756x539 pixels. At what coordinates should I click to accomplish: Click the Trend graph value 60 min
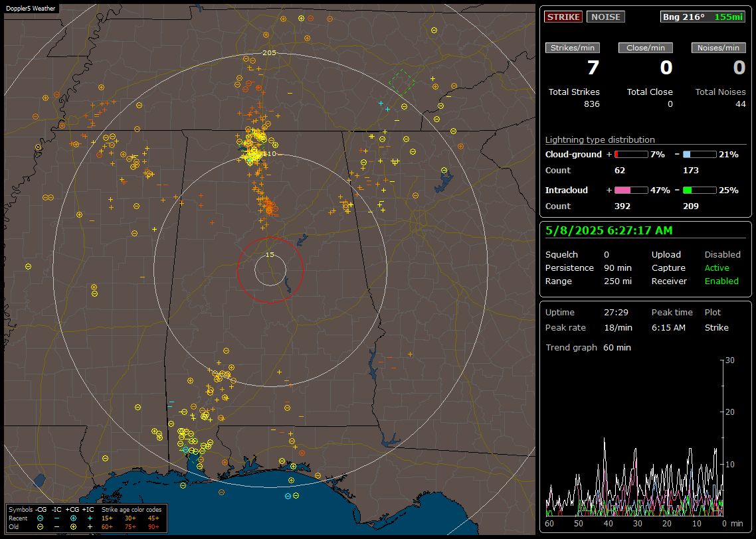pos(617,348)
